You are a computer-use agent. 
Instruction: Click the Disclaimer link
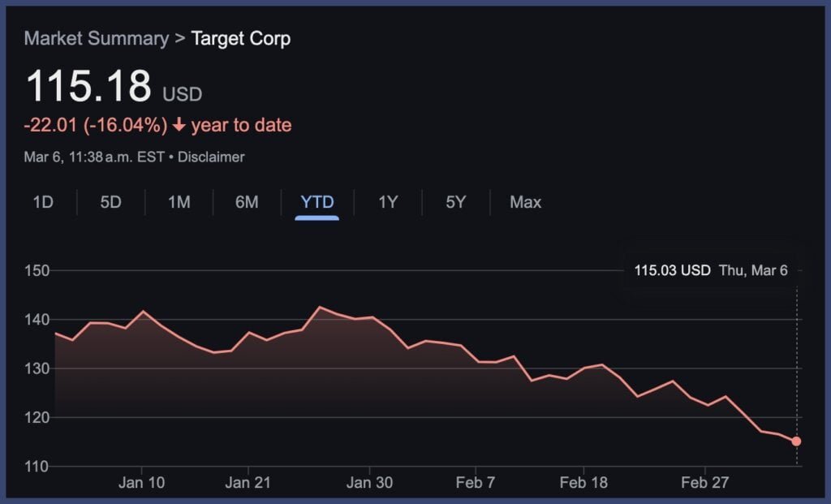211,157
